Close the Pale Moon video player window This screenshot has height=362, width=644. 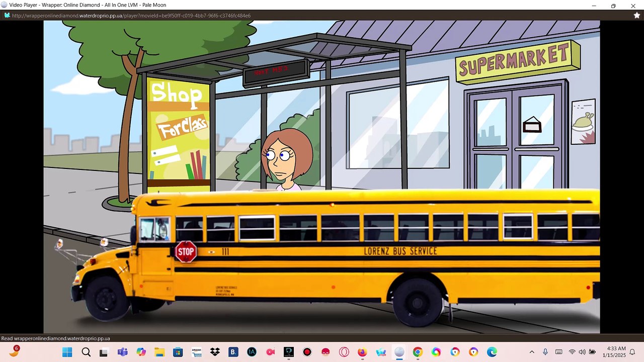click(x=633, y=6)
